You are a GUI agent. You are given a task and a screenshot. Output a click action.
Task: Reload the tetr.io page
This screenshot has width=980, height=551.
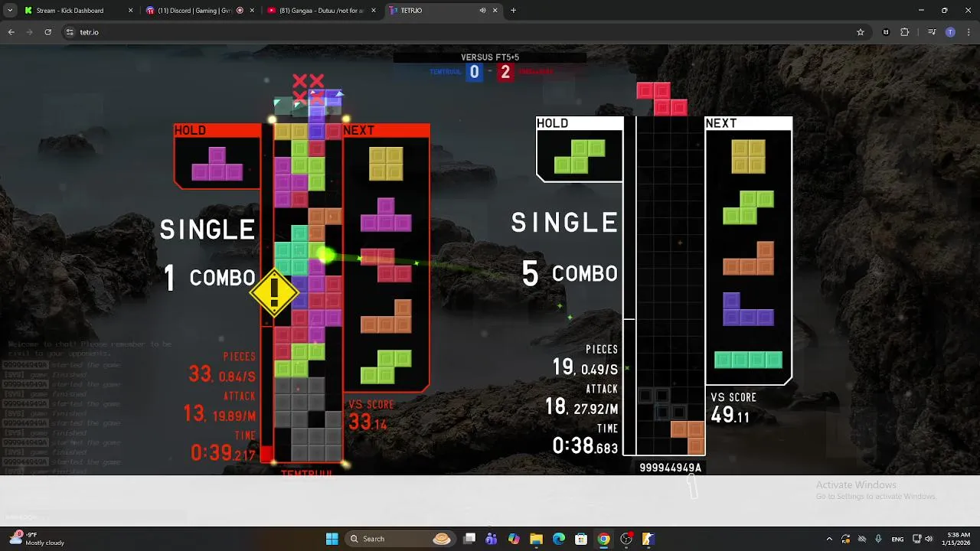(47, 32)
